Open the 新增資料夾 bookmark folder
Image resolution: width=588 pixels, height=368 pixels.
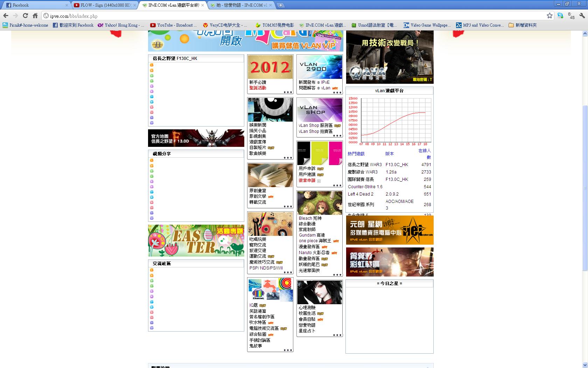tap(523, 25)
